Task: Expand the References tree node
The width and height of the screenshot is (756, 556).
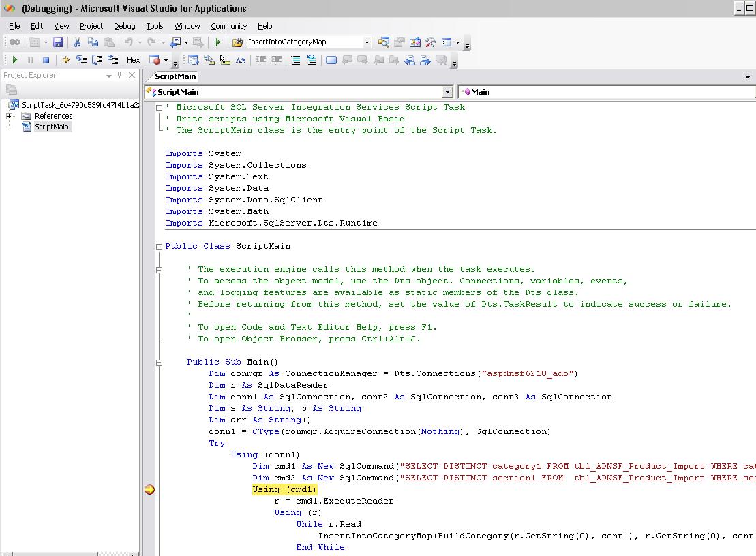Action: click(10, 116)
